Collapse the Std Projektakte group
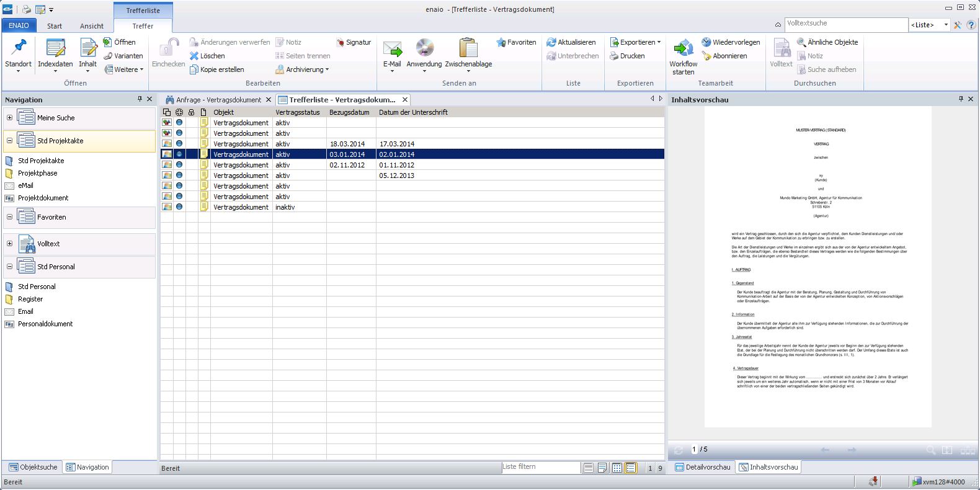This screenshot has height=490, width=980. click(9, 141)
